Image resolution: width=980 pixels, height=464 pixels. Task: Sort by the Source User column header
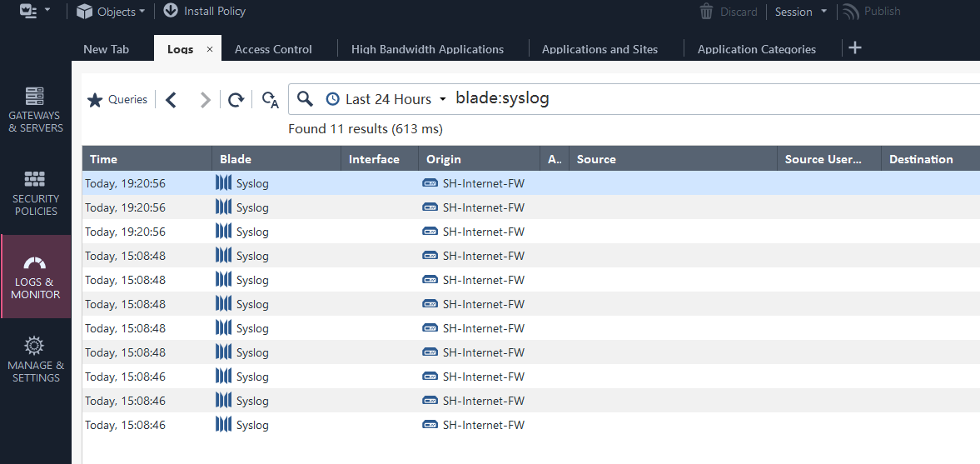pyautogui.click(x=828, y=159)
